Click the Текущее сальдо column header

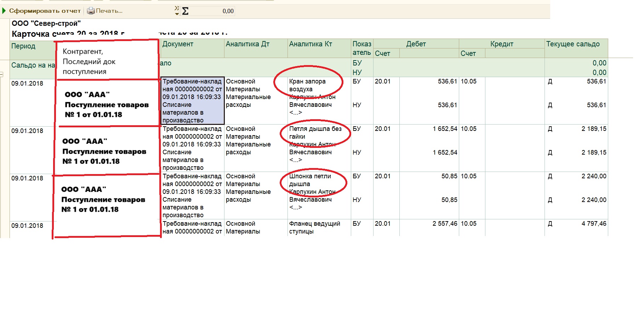click(572, 44)
